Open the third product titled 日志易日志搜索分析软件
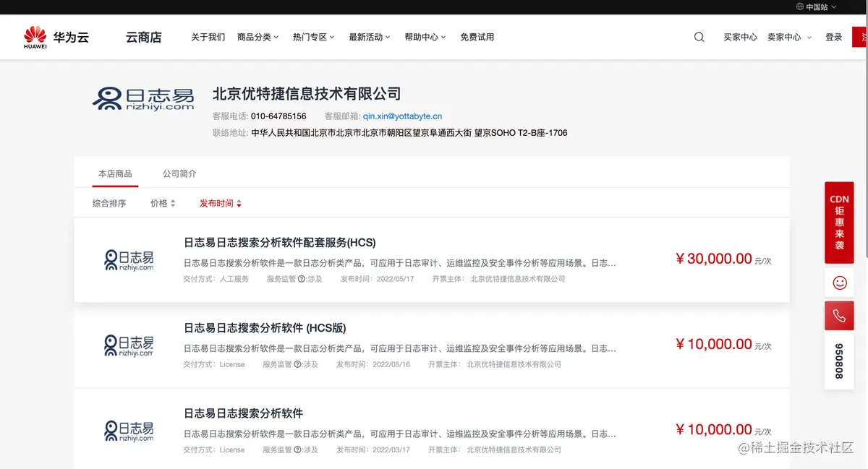 [x=244, y=413]
